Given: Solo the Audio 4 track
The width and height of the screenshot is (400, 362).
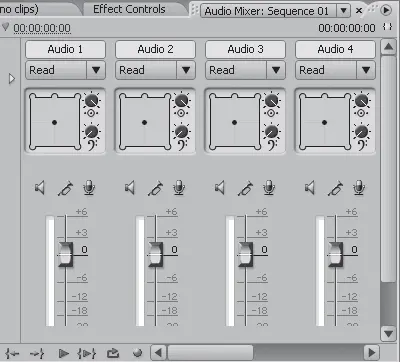Looking at the screenshot, I should 335,188.
